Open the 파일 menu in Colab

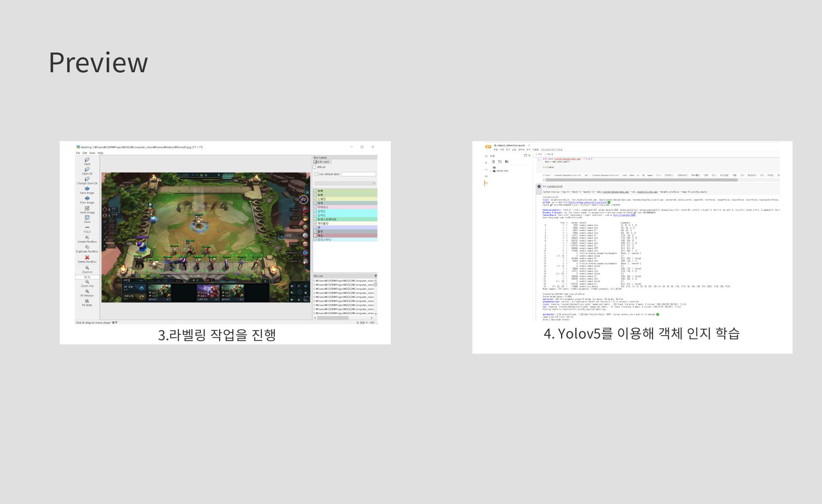click(x=496, y=150)
